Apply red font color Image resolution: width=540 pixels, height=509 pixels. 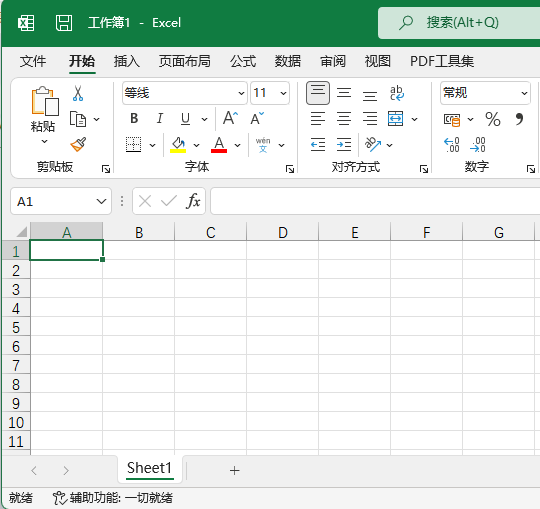(x=219, y=145)
